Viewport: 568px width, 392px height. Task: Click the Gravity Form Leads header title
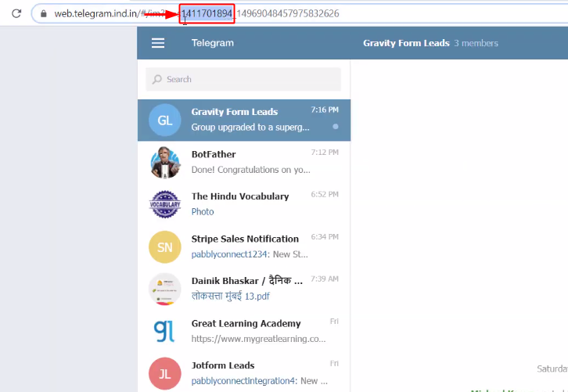[406, 43]
